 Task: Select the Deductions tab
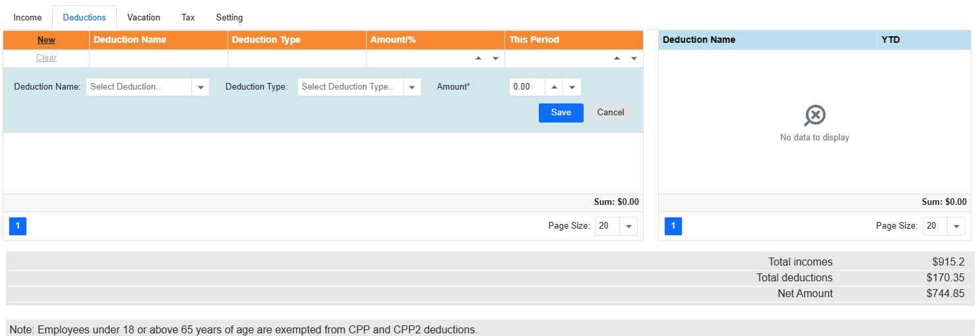tap(84, 18)
